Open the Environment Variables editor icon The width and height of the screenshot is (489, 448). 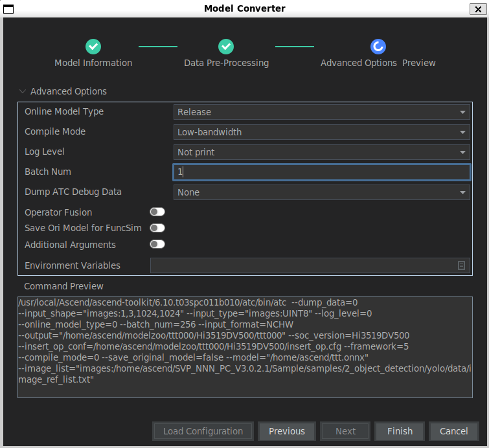[x=461, y=265]
